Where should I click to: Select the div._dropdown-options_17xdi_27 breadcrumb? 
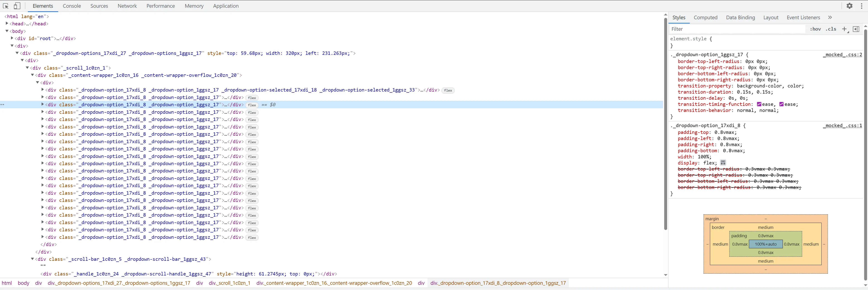(x=119, y=283)
